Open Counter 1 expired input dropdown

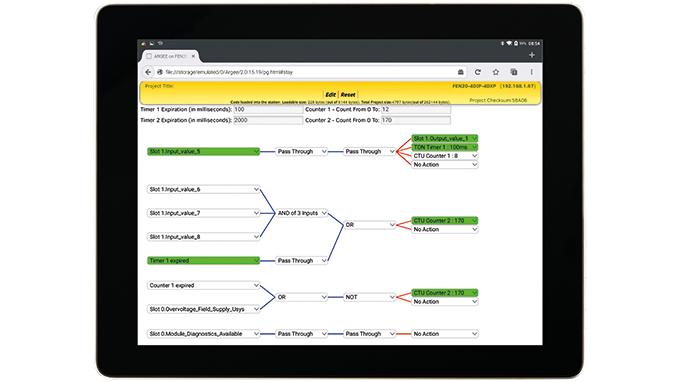(203, 285)
